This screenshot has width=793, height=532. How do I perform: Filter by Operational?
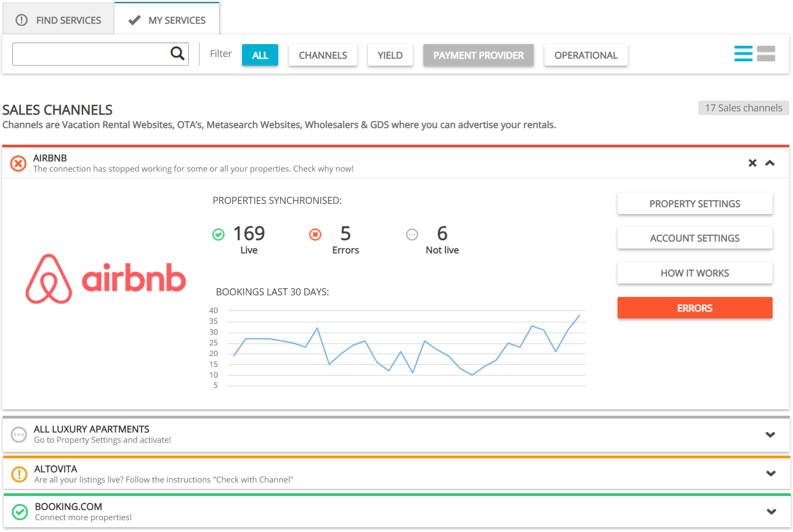point(586,55)
